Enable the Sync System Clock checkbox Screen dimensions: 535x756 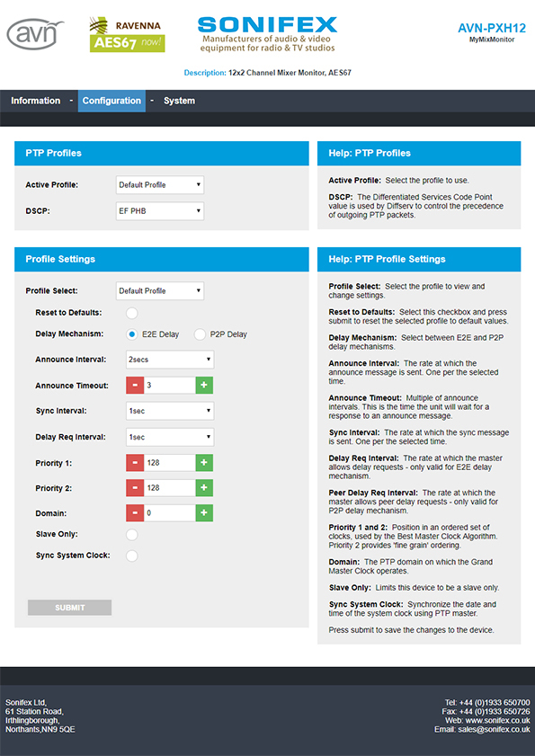coord(131,556)
